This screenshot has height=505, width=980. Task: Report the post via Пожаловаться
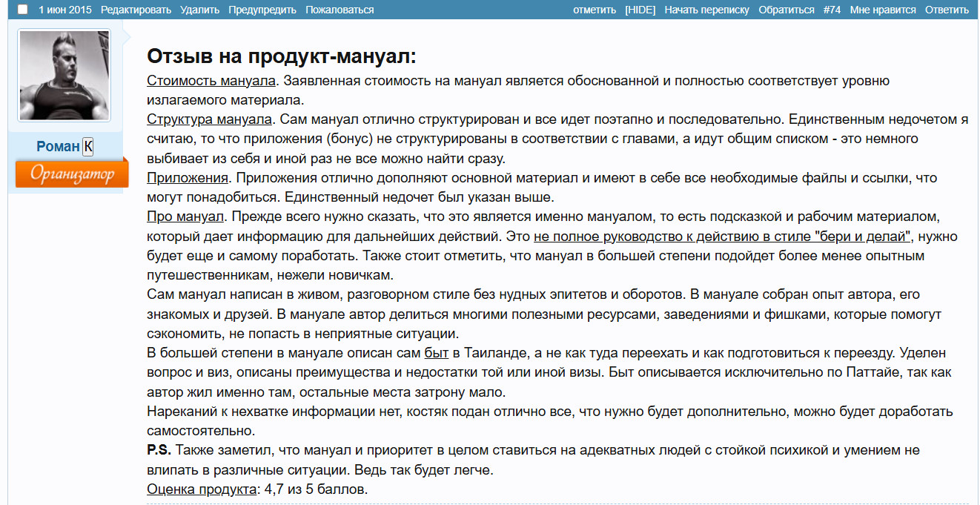(x=340, y=10)
